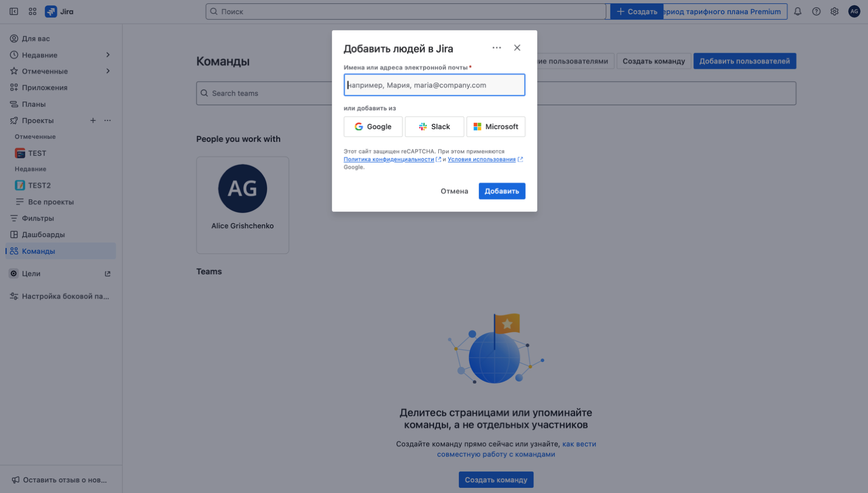Click the names or email input field

click(434, 85)
